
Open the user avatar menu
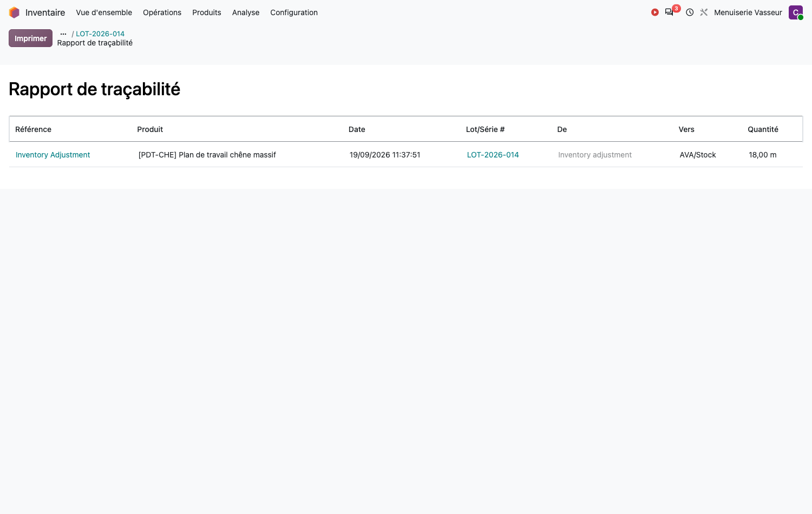(796, 12)
